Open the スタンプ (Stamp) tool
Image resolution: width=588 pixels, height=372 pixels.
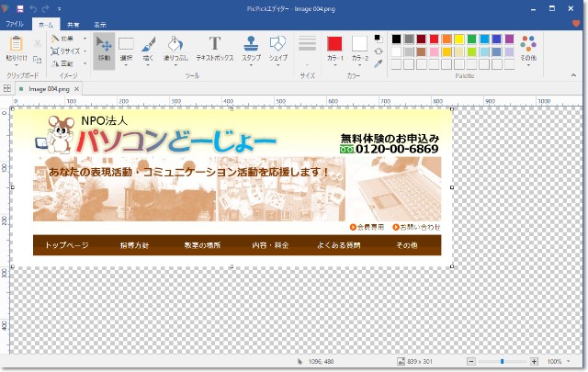tap(251, 49)
